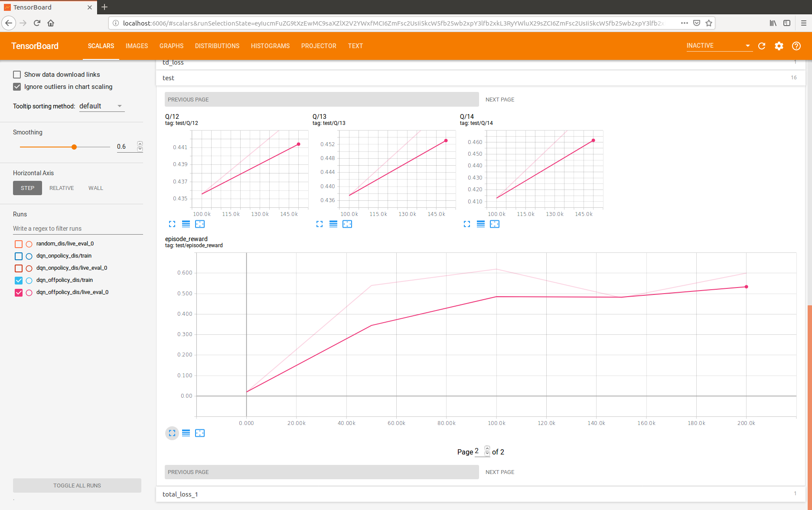Refresh the TensorBoard data
Viewport: 812px width, 510px height.
point(762,46)
